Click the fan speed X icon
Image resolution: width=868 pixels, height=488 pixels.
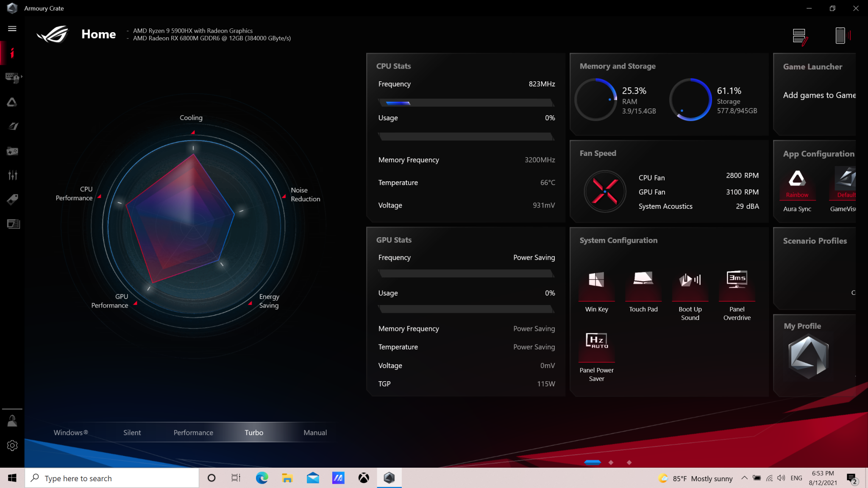click(x=605, y=191)
